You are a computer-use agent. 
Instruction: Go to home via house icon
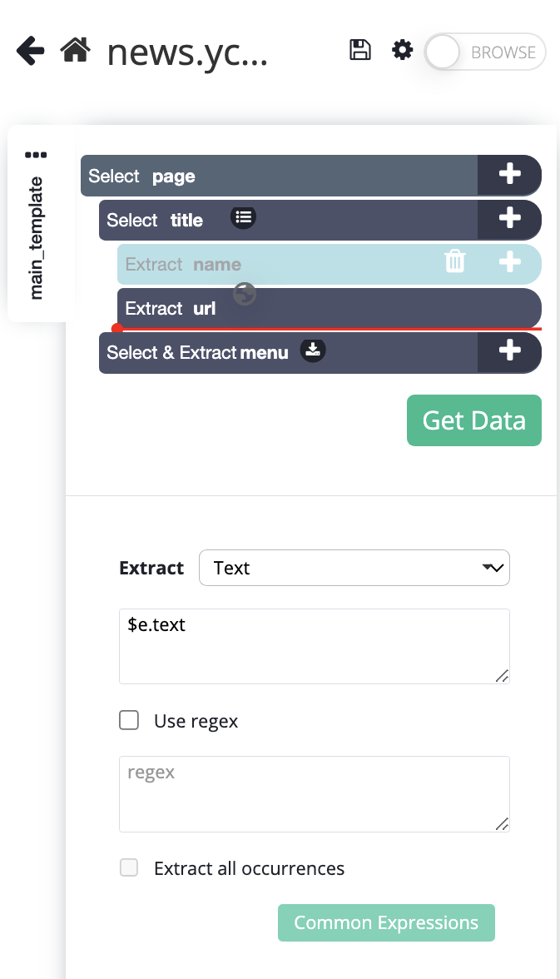click(x=76, y=49)
